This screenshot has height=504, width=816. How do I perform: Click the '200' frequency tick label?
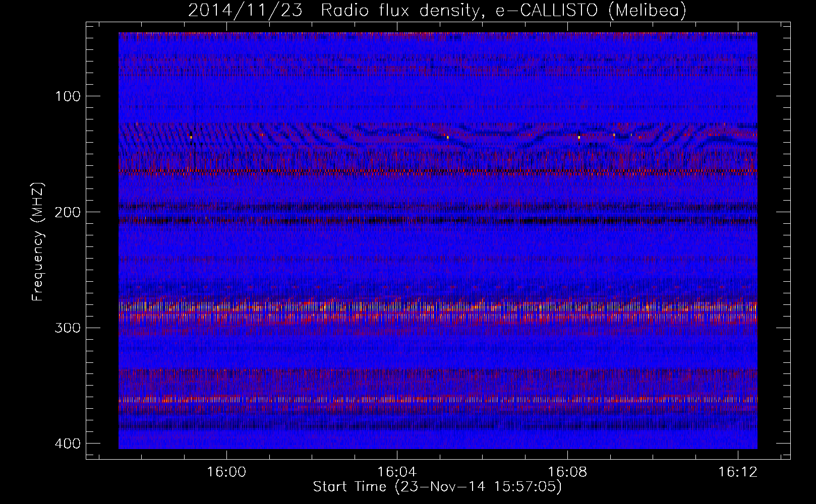point(67,212)
